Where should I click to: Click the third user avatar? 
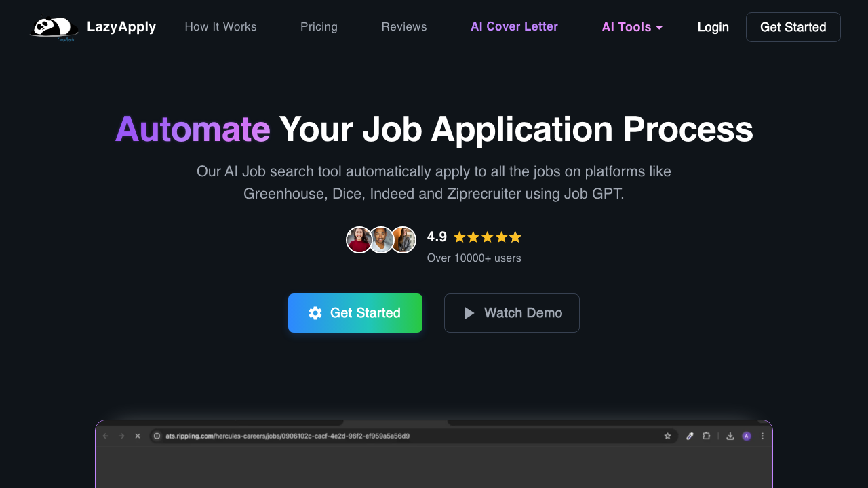[403, 240]
